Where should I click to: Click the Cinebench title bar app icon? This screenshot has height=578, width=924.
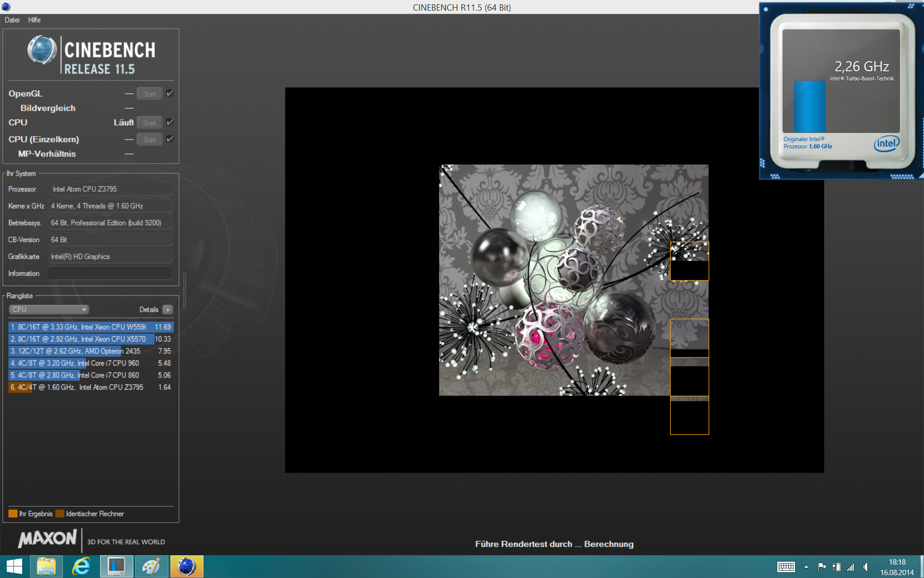6,7
